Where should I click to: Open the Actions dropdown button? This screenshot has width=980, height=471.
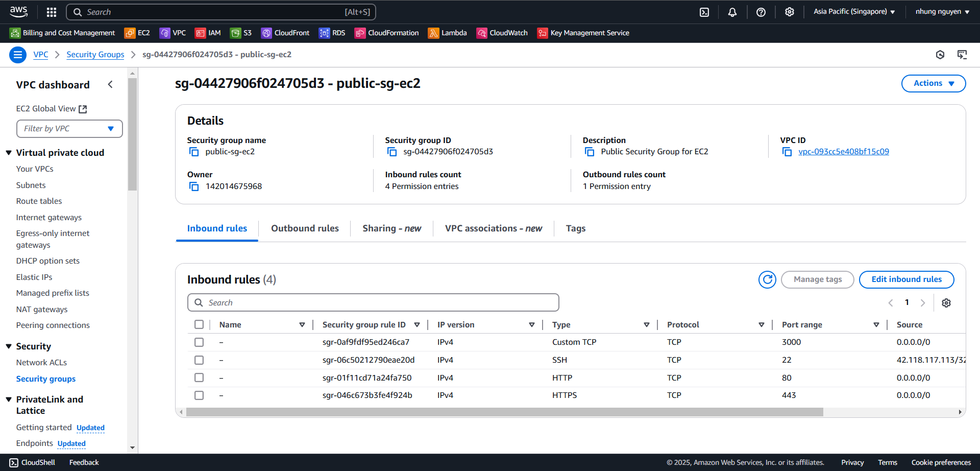[934, 83]
